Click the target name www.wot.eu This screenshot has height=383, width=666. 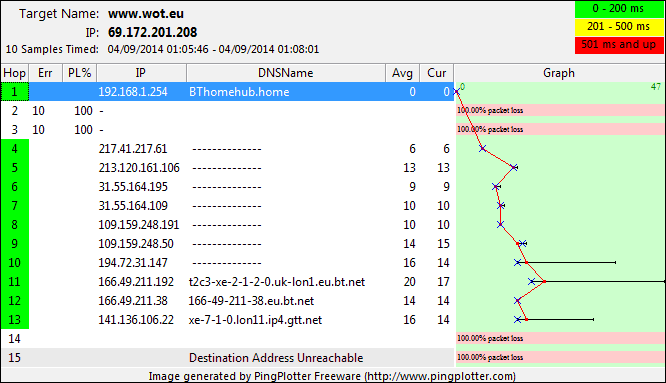146,14
